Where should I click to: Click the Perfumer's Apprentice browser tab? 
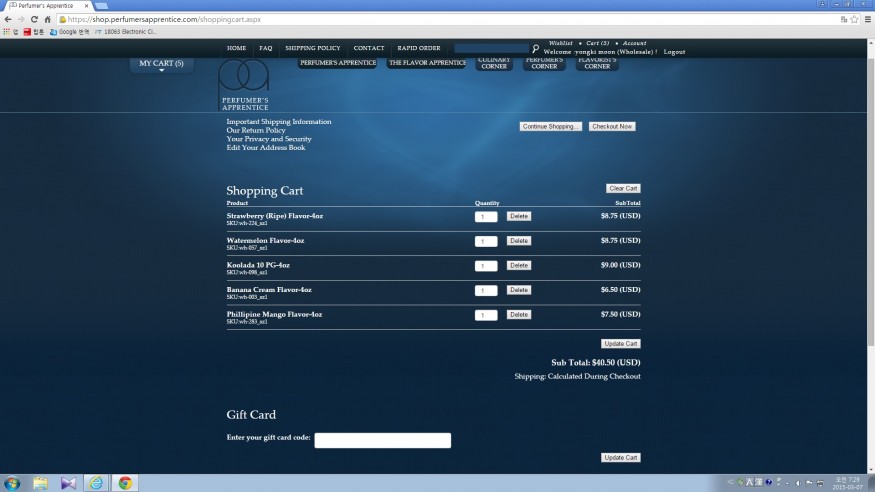click(x=49, y=6)
